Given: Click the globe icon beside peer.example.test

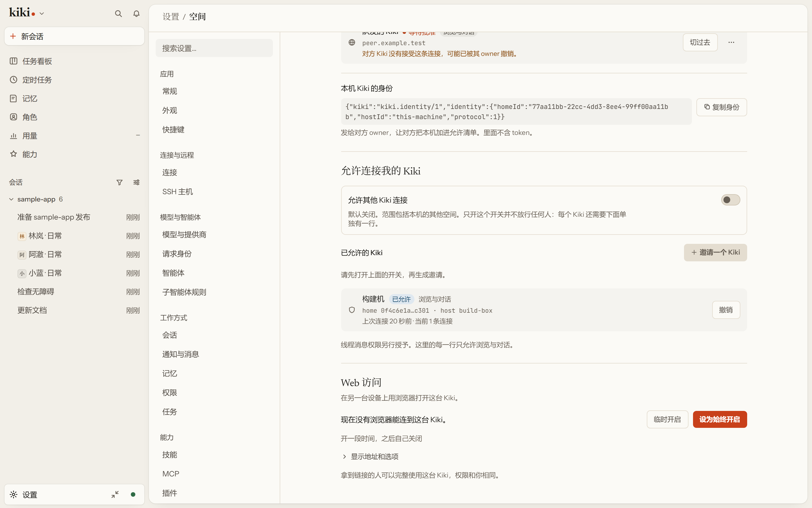Looking at the screenshot, I should point(352,42).
